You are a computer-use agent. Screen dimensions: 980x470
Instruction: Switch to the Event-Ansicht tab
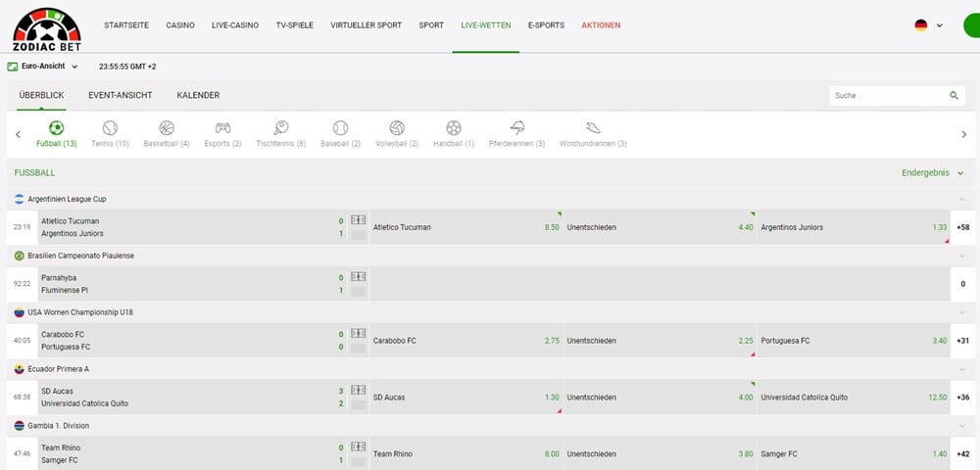pyautogui.click(x=120, y=96)
